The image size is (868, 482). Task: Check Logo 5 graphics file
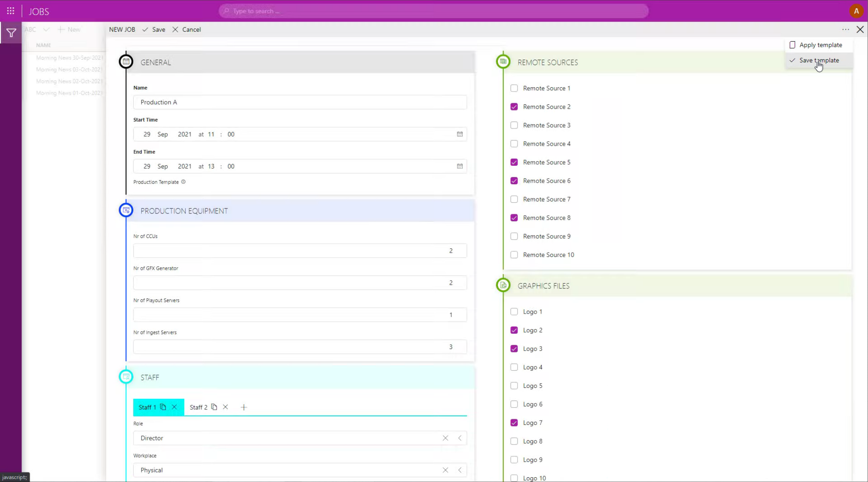(x=514, y=385)
